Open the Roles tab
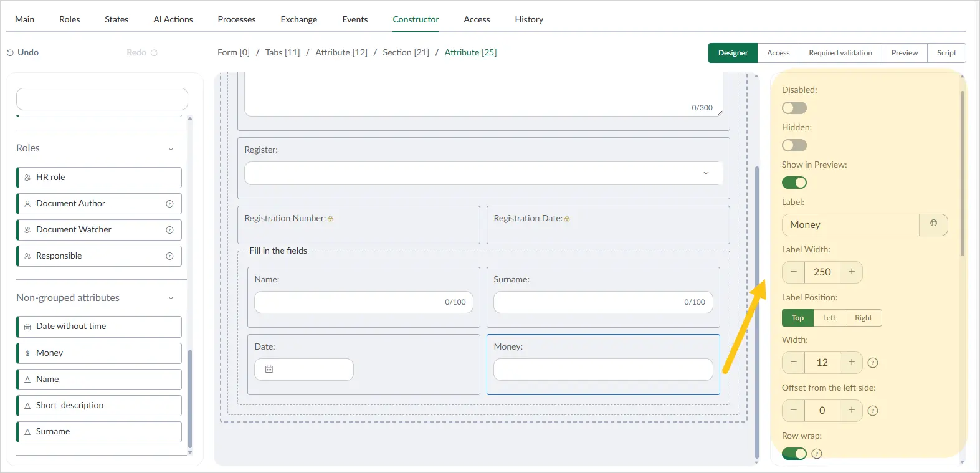Screen dimensions: 980x473 [70, 19]
